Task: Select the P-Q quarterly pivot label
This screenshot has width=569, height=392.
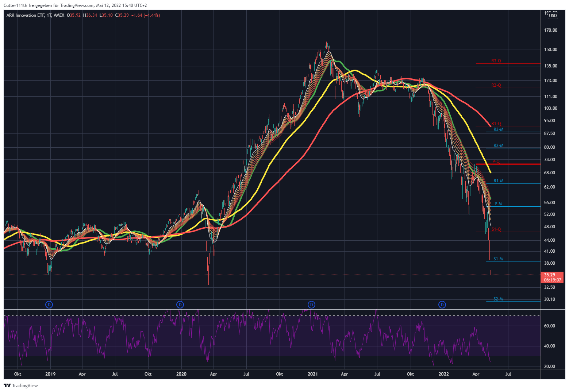Action: pyautogui.click(x=496, y=162)
